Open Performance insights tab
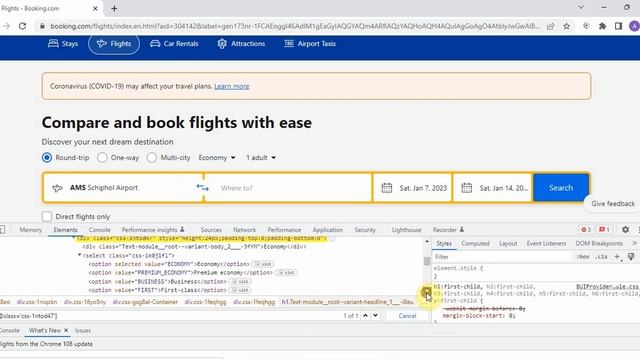 153,230
